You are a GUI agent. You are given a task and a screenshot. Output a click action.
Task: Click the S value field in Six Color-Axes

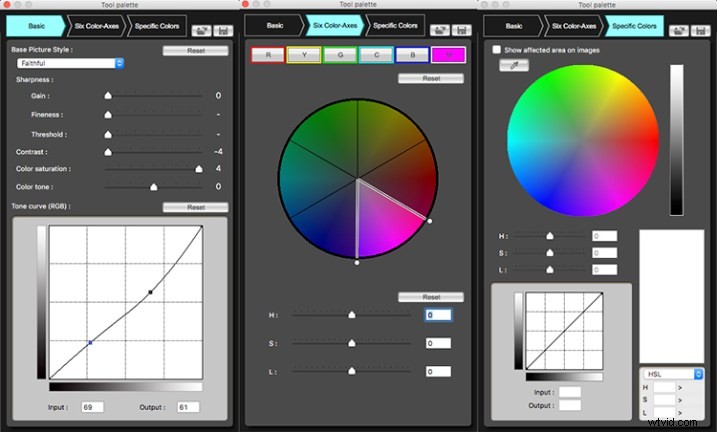(438, 343)
